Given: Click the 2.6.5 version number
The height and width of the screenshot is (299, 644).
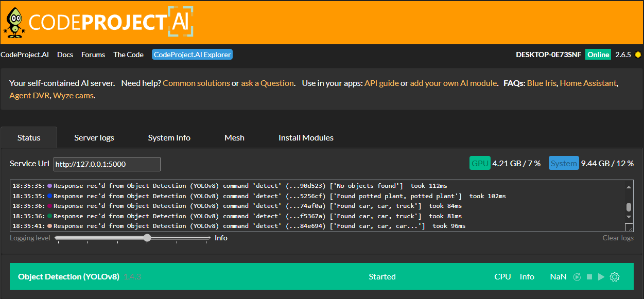Looking at the screenshot, I should tap(623, 55).
